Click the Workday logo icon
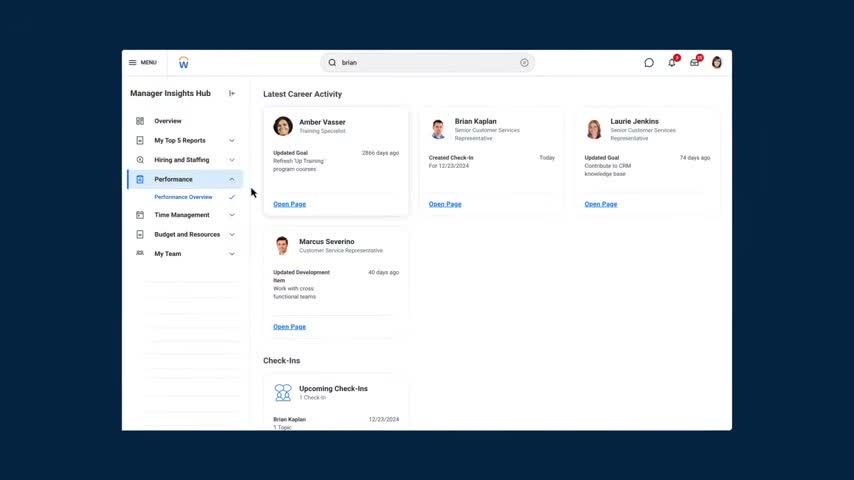Screen dimensions: 854x480 point(184,63)
